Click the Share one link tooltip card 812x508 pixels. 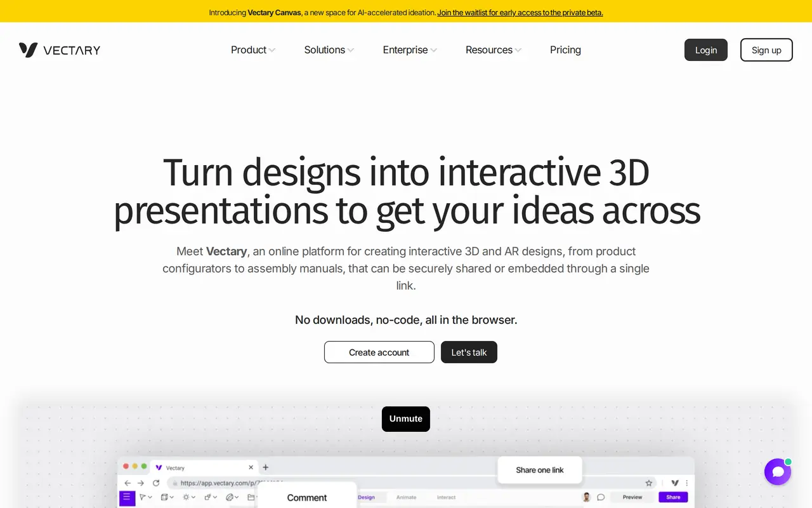click(x=540, y=470)
